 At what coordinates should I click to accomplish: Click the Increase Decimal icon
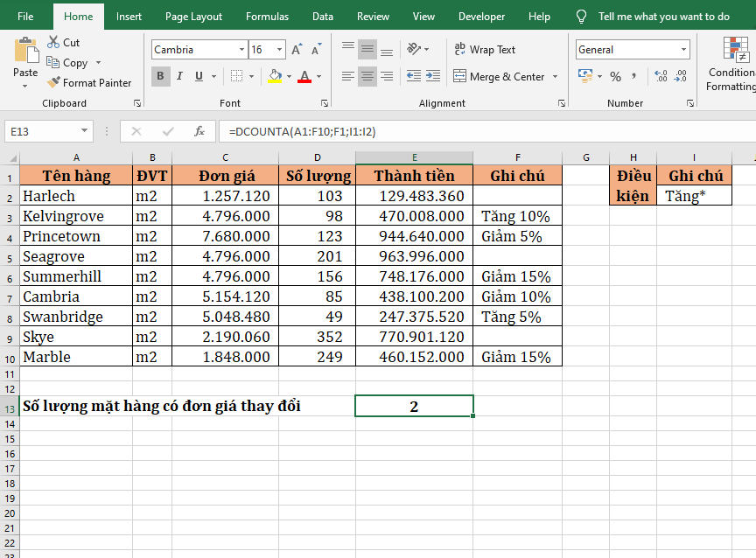coord(660,77)
